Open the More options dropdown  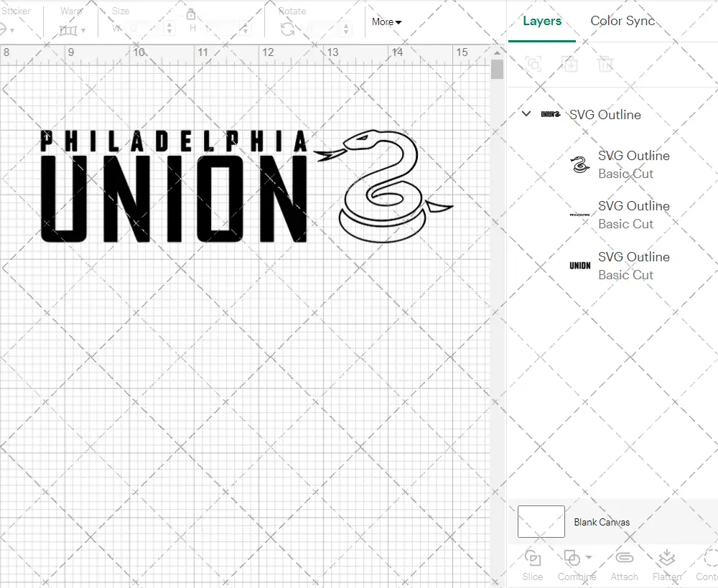click(x=386, y=22)
